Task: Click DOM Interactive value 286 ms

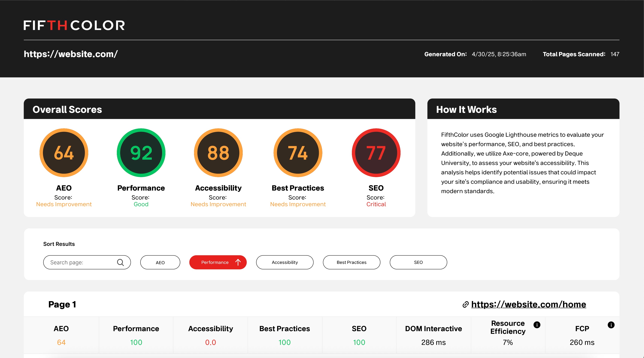Action: pos(434,342)
